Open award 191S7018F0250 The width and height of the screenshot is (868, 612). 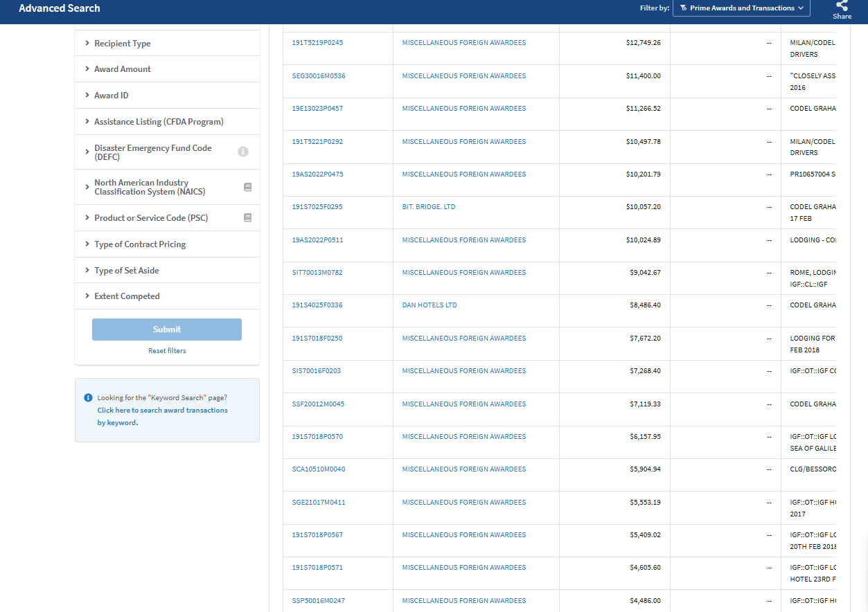tap(317, 339)
